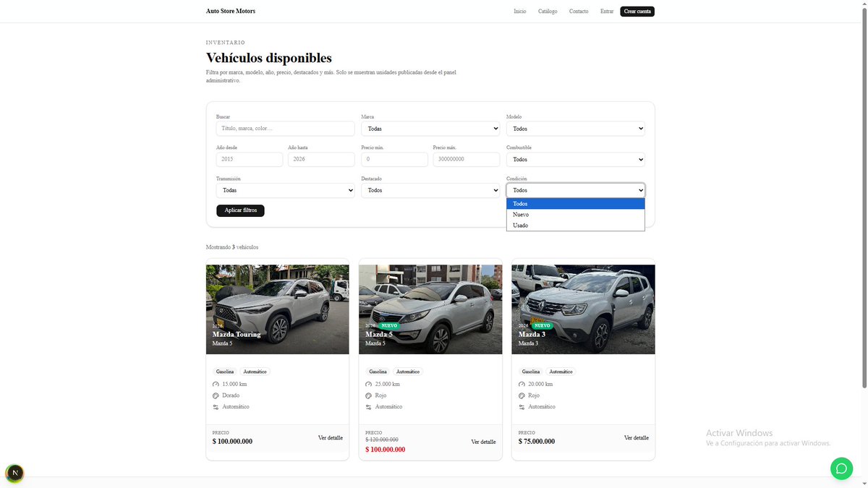Click Gasolina tag on Mazda Touring card
This screenshot has height=488, width=868.
(x=225, y=372)
